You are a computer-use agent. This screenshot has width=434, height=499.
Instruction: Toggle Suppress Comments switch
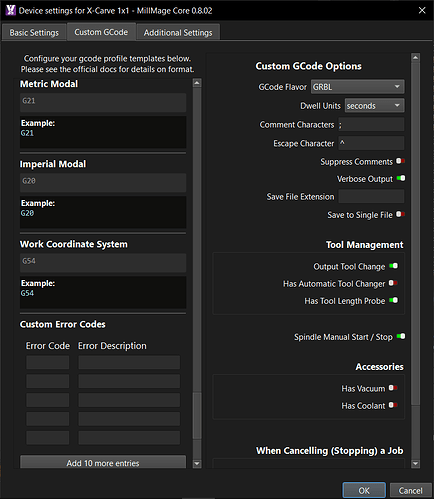coord(400,161)
